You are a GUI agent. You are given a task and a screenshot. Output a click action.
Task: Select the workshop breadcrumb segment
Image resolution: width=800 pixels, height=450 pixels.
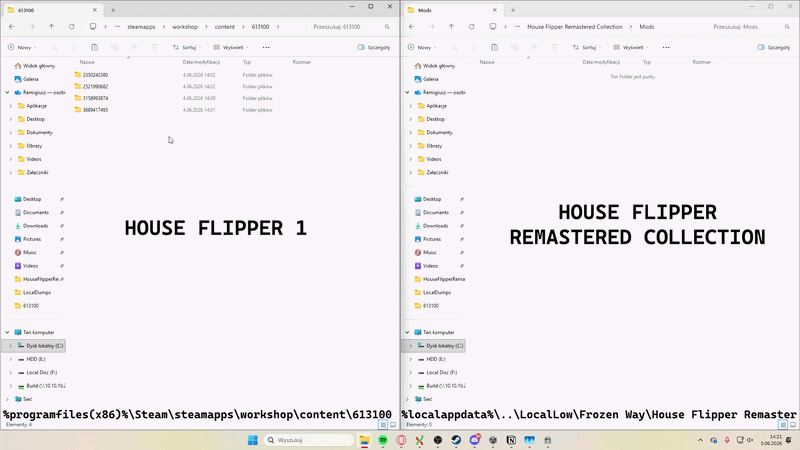tap(185, 27)
